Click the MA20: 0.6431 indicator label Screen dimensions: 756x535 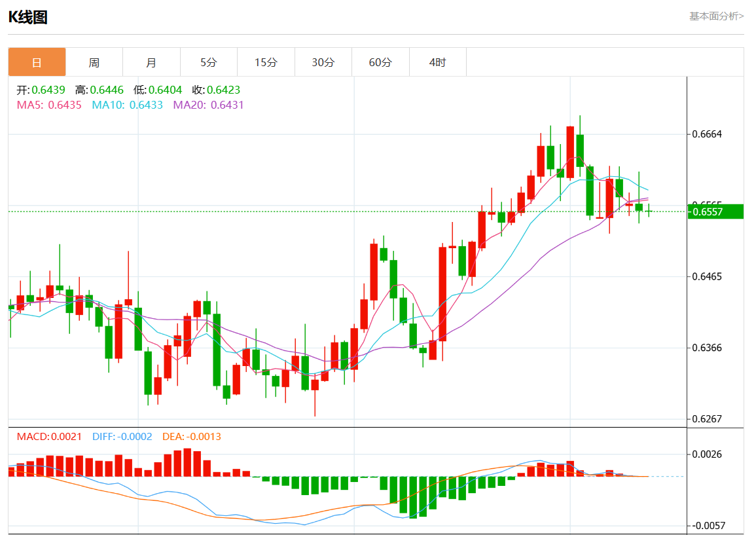pos(208,105)
